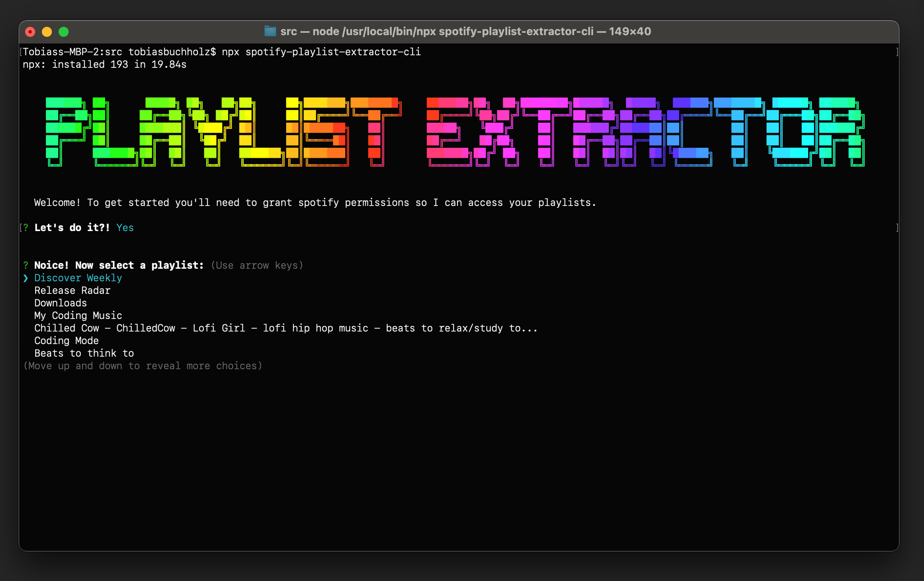Open the Downloads playlist entry

coord(60,303)
